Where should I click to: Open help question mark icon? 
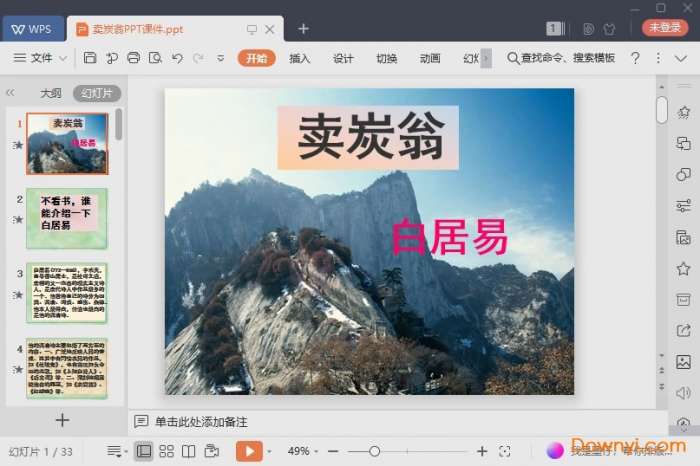click(x=635, y=58)
